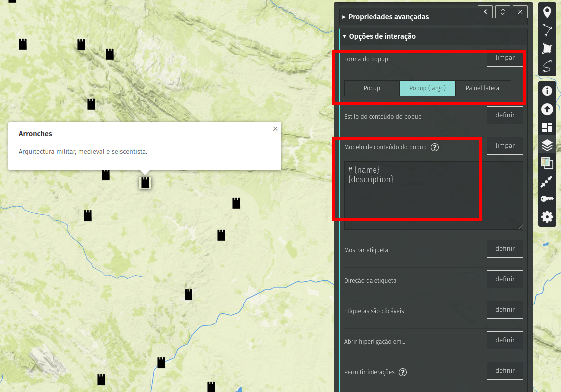Click definir for Mostrar etiqueta
Viewport: 561px width, 392px height.
point(505,249)
